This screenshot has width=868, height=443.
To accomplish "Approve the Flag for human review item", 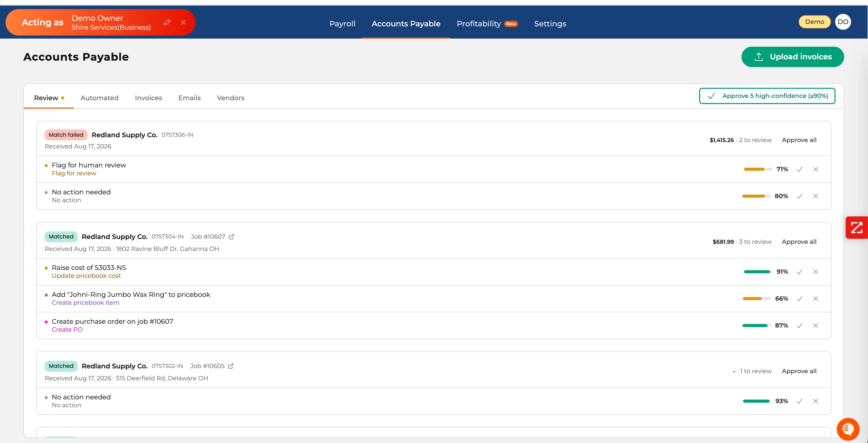I will pyautogui.click(x=799, y=169).
